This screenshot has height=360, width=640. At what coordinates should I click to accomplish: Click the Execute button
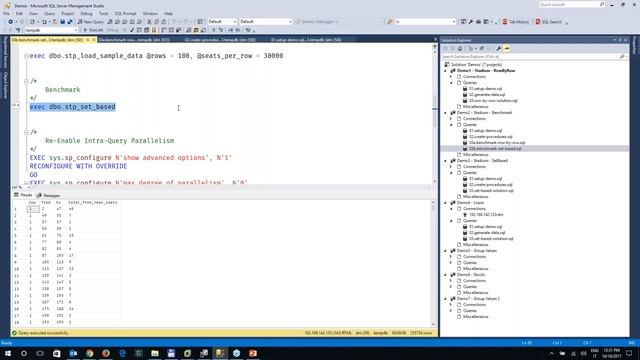click(x=93, y=30)
